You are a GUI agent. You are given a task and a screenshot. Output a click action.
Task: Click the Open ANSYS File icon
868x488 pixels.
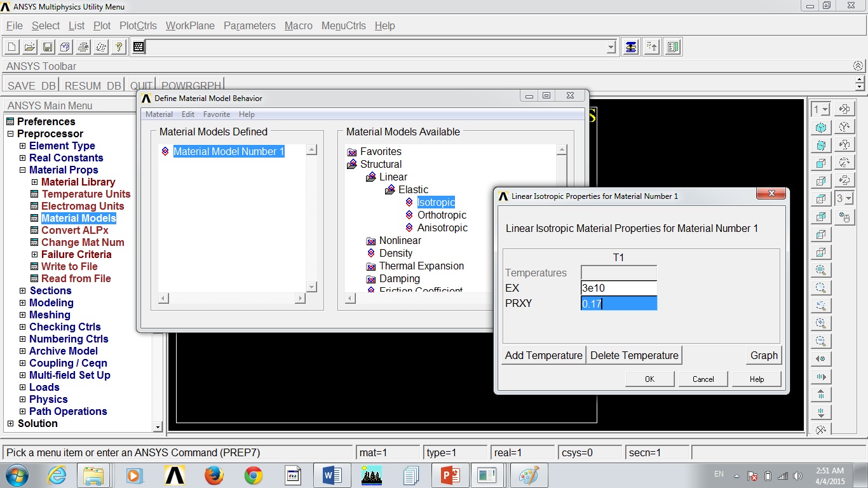pyautogui.click(x=30, y=47)
